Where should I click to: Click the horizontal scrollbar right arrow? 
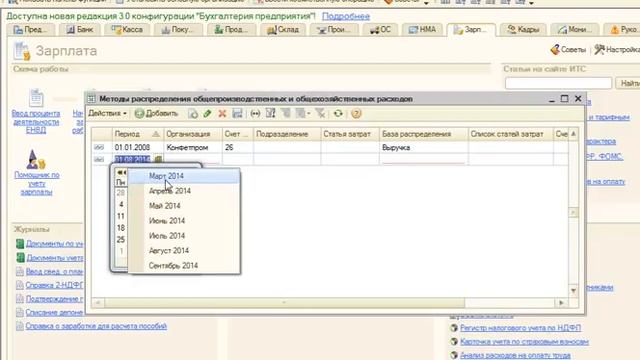[x=561, y=303]
